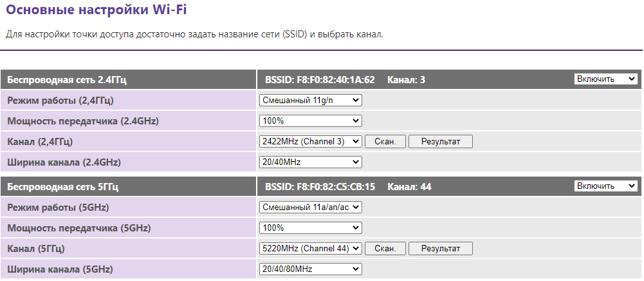Screen dimensions: 644x281
Task: Click the BSSID F8:F0:82:40:1A:62 text
Action: click(x=320, y=80)
